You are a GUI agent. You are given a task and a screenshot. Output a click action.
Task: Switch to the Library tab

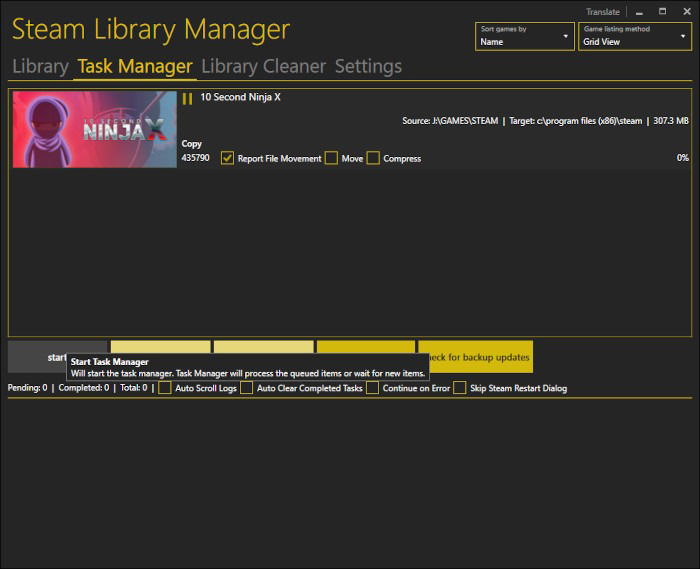coord(40,66)
